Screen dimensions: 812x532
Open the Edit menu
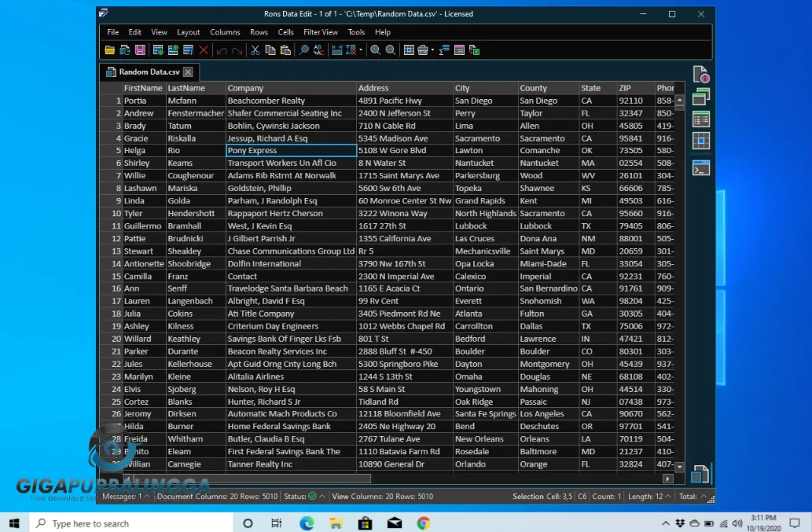click(134, 32)
